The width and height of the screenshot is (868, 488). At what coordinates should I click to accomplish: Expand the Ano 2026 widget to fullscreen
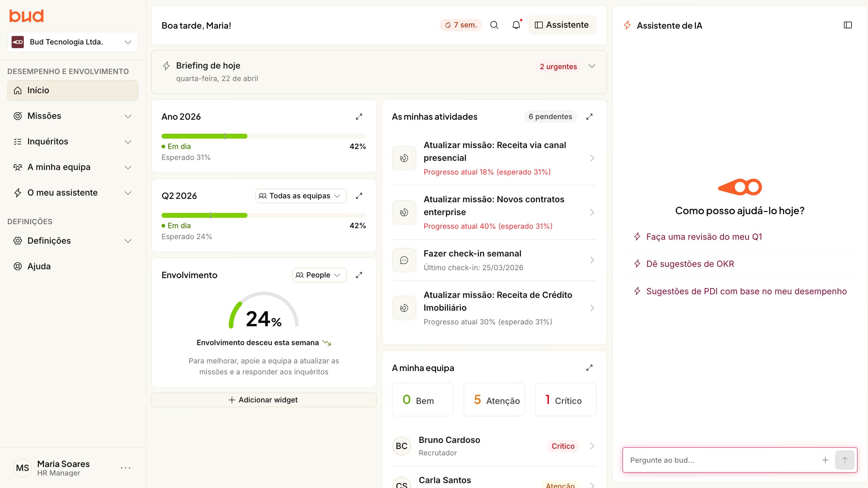coord(359,117)
